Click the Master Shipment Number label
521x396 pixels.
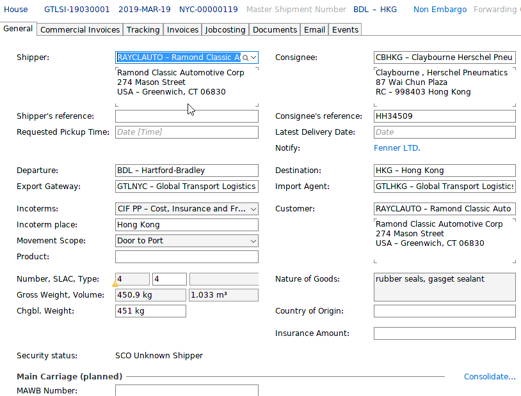(296, 9)
